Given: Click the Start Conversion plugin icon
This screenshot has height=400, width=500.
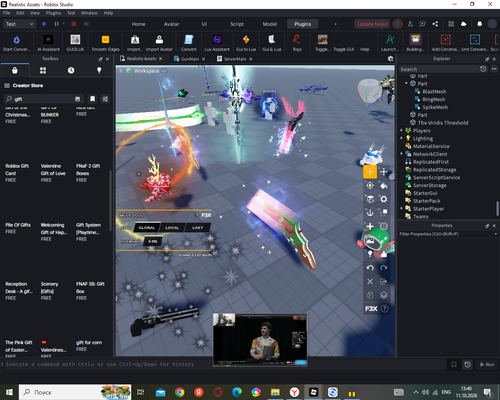Looking at the screenshot, I should pos(16,43).
